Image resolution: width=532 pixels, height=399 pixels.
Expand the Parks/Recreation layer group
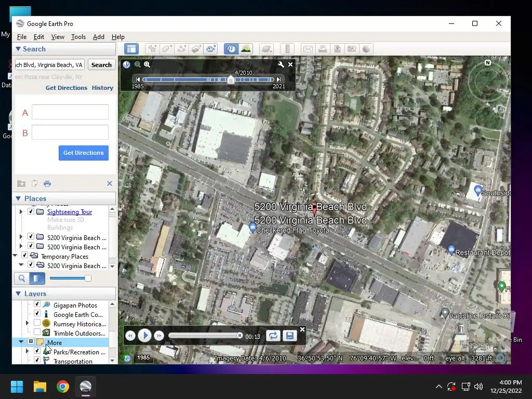[28, 351]
